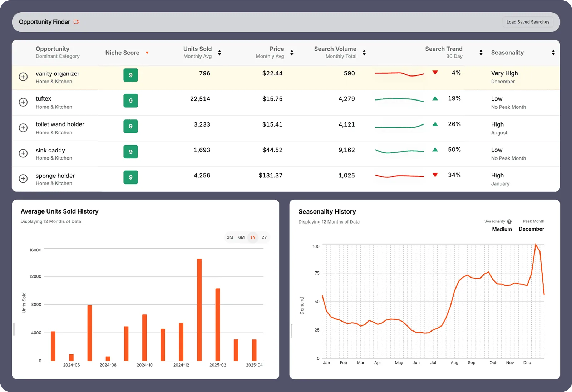Click the Seasonality column header

click(x=507, y=53)
